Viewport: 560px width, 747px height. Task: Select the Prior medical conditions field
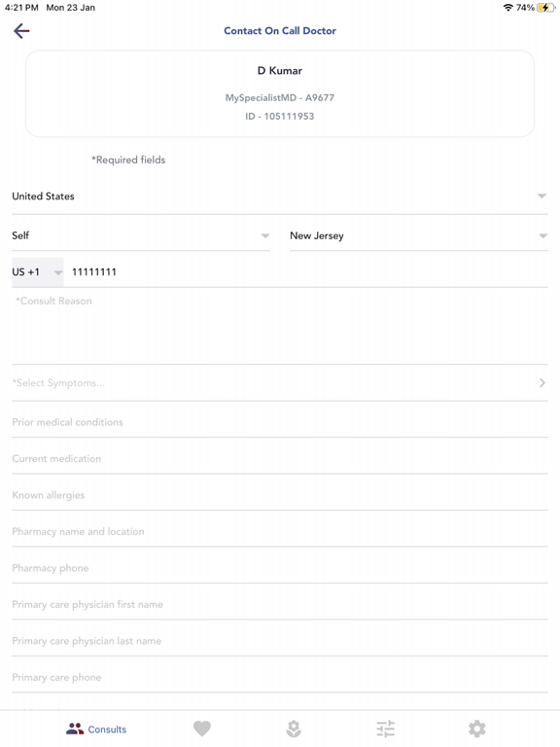280,422
